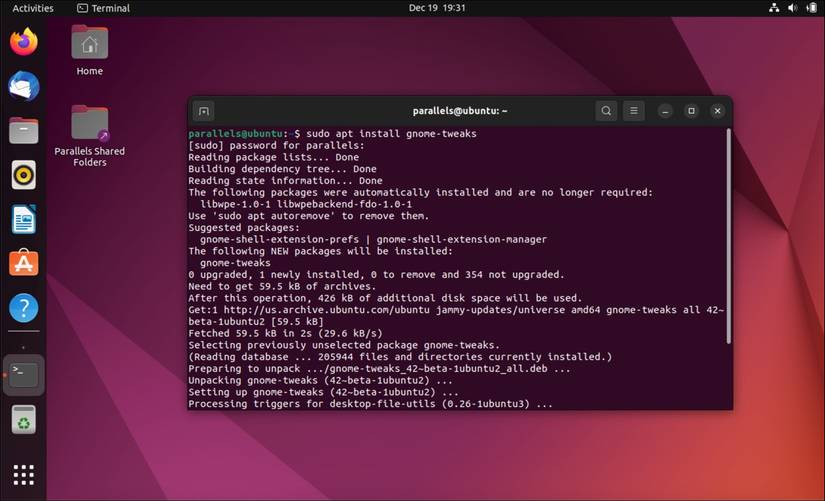
Task: Click the 'Building dependency tree... Done' line
Action: tap(283, 169)
